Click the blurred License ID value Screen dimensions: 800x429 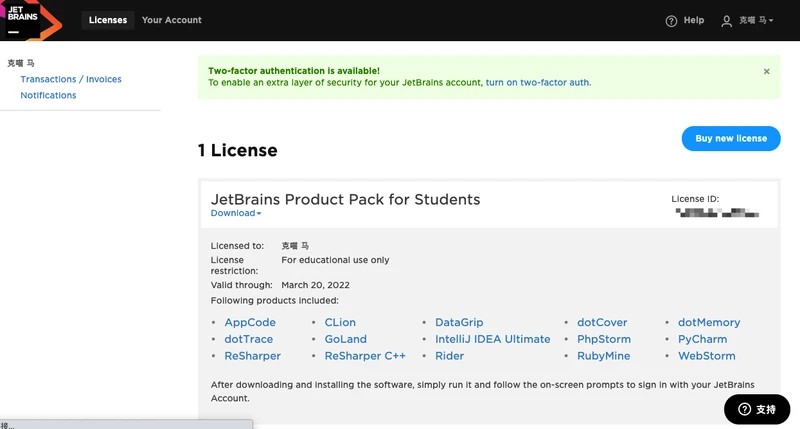click(717, 212)
